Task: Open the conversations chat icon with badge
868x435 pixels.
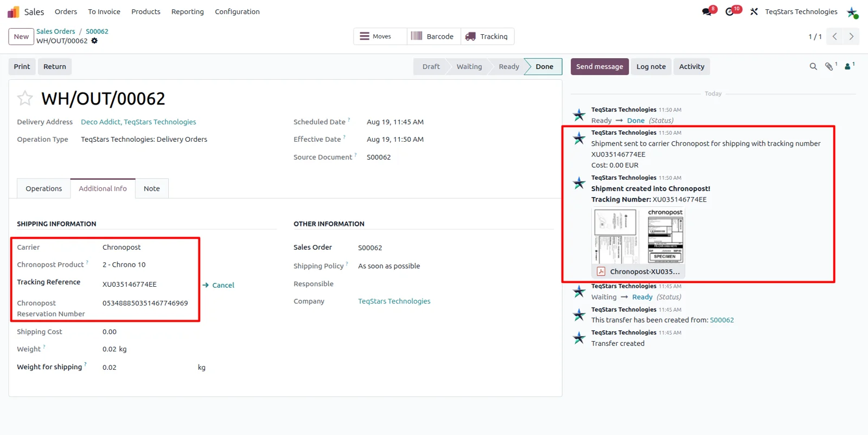Action: (707, 11)
